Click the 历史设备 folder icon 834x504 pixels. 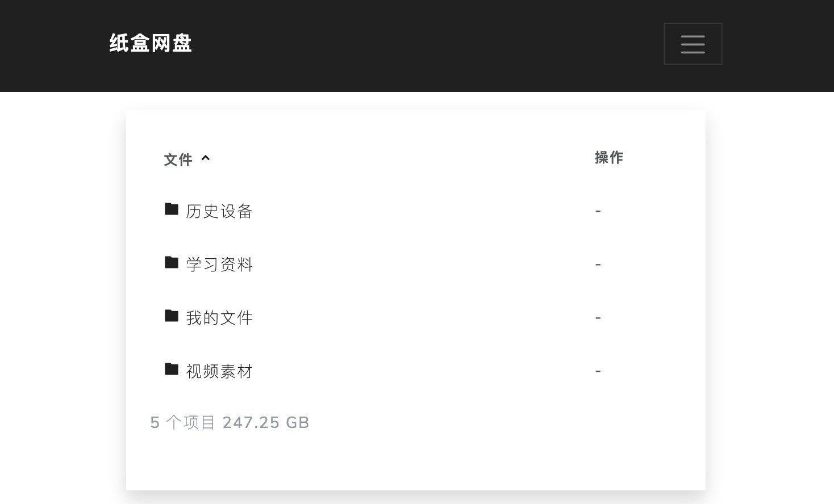click(x=172, y=209)
